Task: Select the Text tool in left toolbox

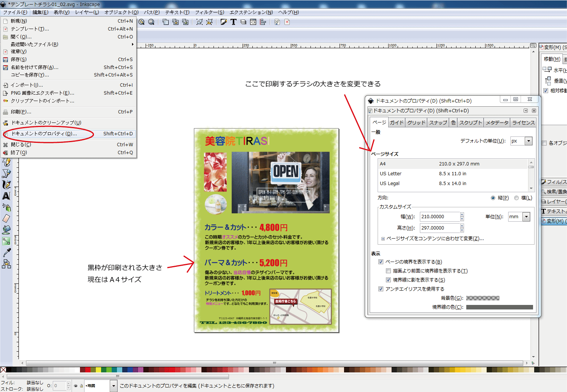Action: pos(6,196)
